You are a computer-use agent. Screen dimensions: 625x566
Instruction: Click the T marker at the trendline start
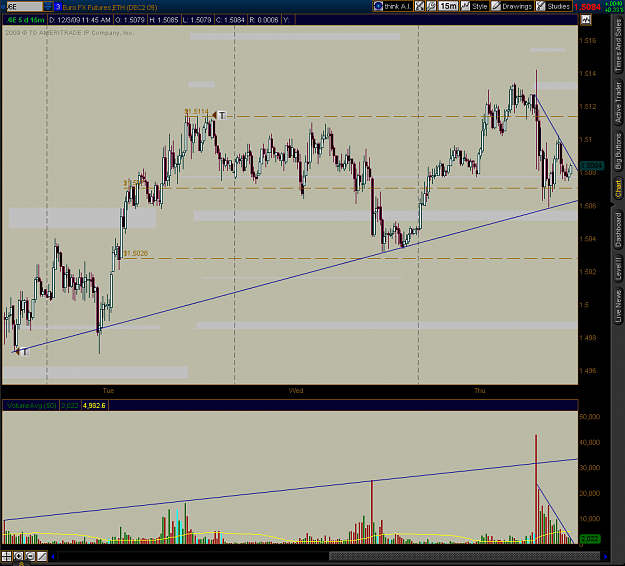[x=25, y=352]
